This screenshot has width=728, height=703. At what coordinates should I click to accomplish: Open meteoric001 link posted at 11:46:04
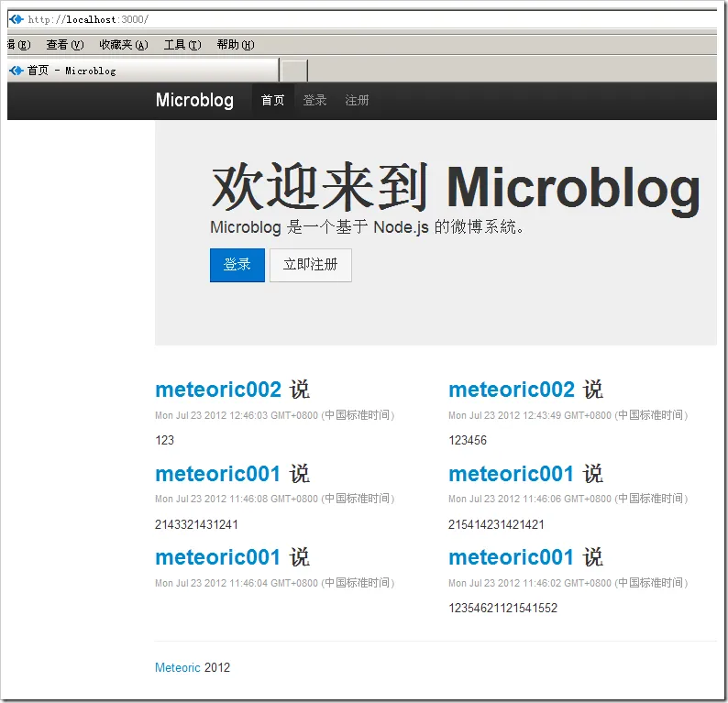(x=217, y=558)
